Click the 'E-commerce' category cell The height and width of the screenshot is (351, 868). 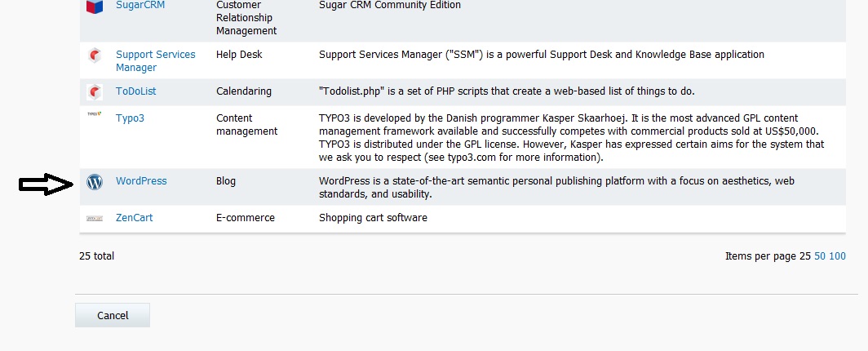coord(246,218)
